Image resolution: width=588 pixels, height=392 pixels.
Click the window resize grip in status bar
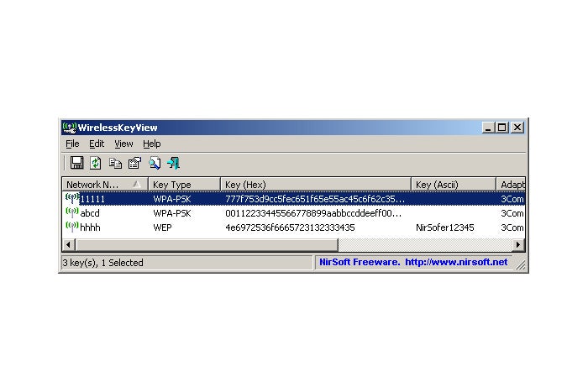pos(520,265)
